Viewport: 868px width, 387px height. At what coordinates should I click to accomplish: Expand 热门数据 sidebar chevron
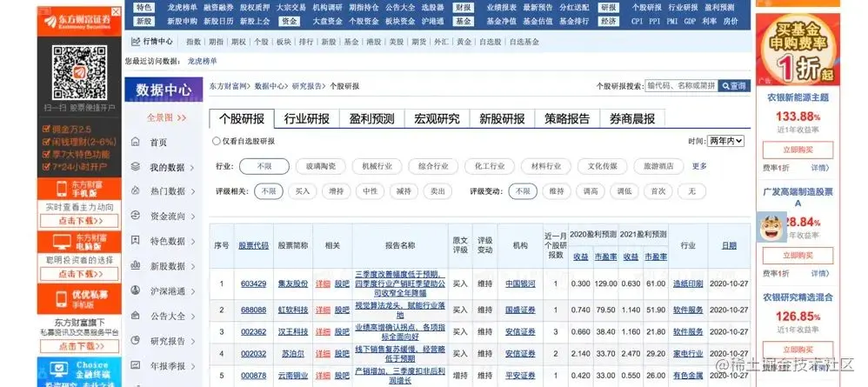(x=192, y=191)
